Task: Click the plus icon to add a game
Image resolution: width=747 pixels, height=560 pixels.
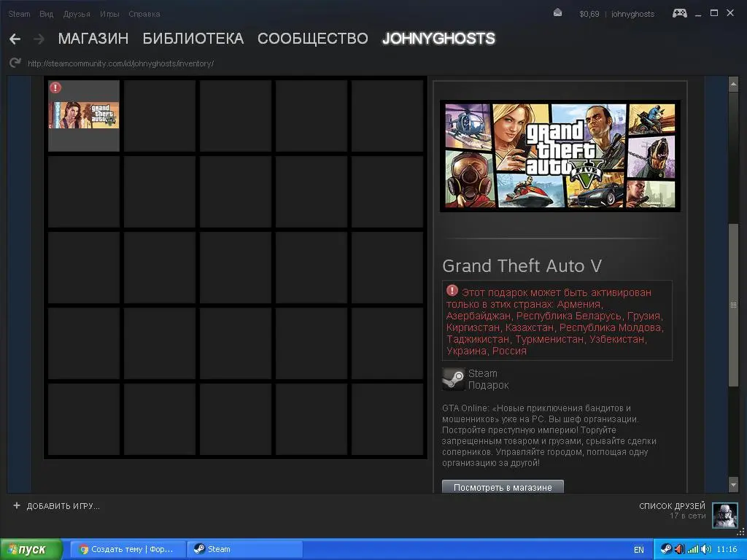Action: pyautogui.click(x=17, y=506)
